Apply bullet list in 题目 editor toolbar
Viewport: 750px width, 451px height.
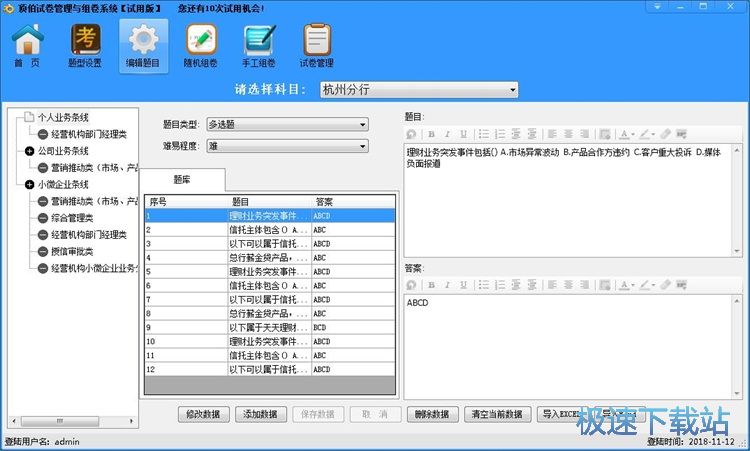(x=484, y=134)
